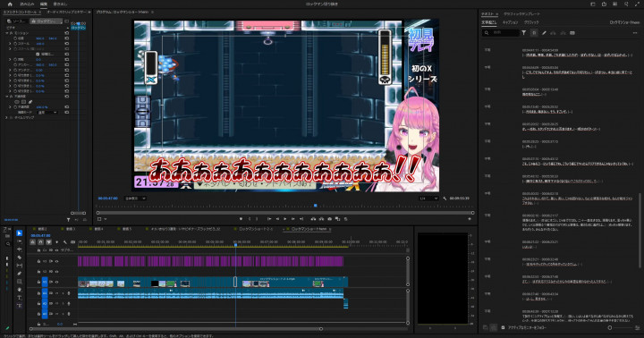Select the Razor tool
This screenshot has width=644, height=338.
click(20, 258)
